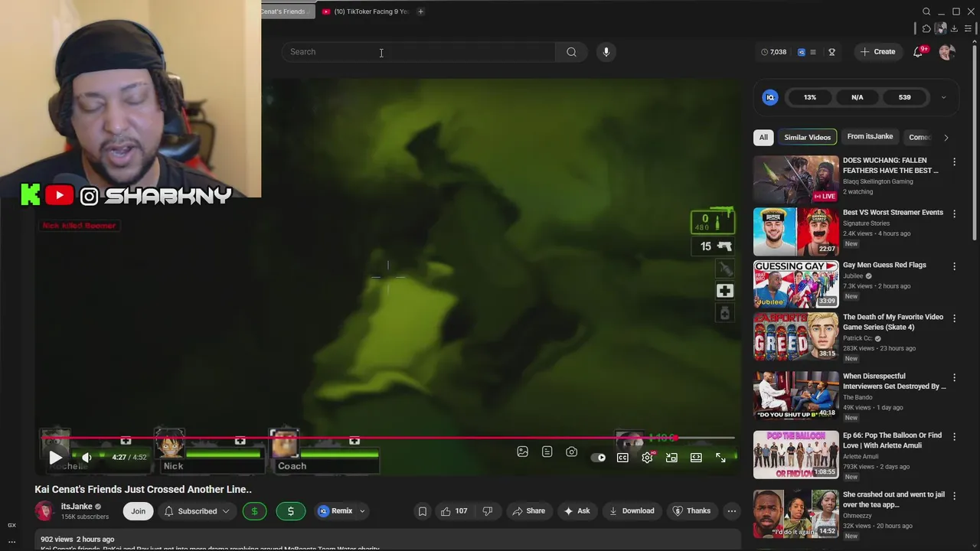Open options for Gay Men Guess Red Flags
Viewport: 980px width, 551px height.
click(954, 266)
